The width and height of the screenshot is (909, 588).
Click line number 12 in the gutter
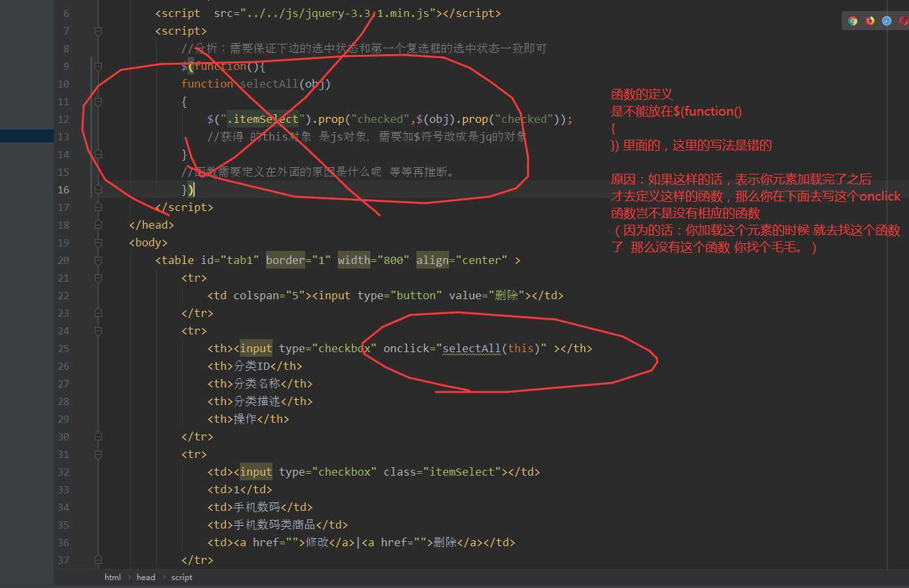(63, 119)
